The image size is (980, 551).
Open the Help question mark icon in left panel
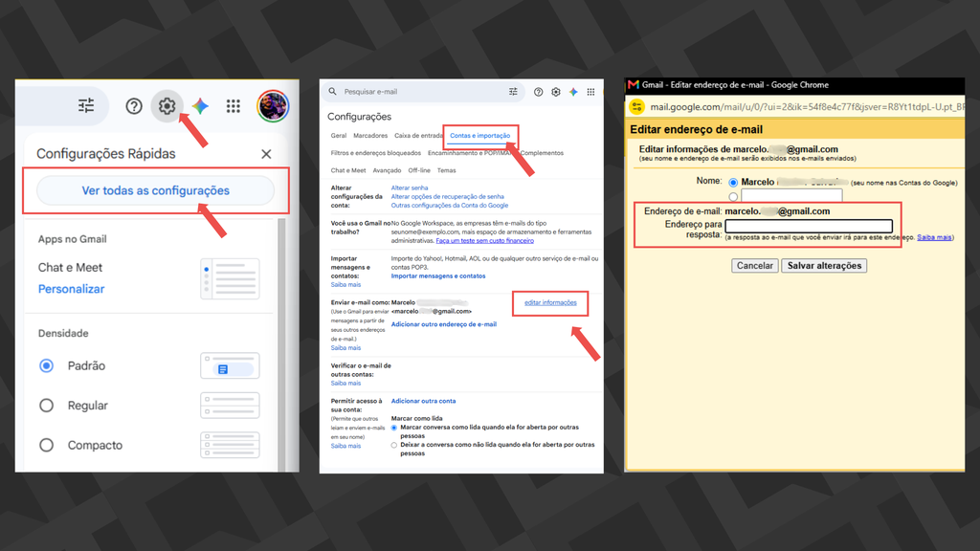click(134, 106)
